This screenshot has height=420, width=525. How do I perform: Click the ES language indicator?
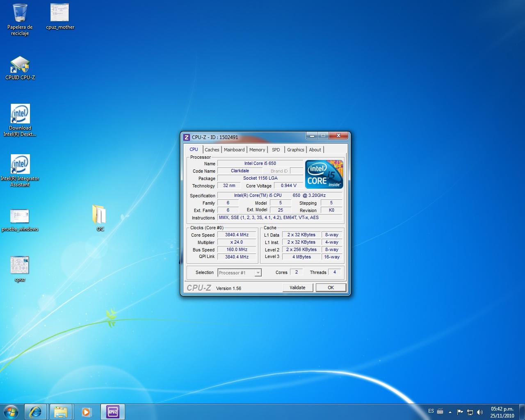tap(431, 411)
